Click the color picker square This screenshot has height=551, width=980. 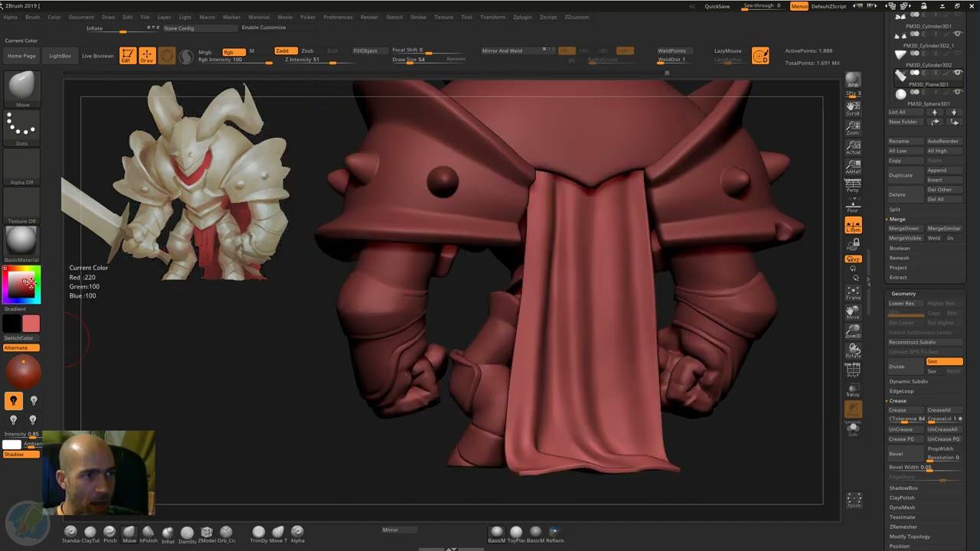(22, 285)
